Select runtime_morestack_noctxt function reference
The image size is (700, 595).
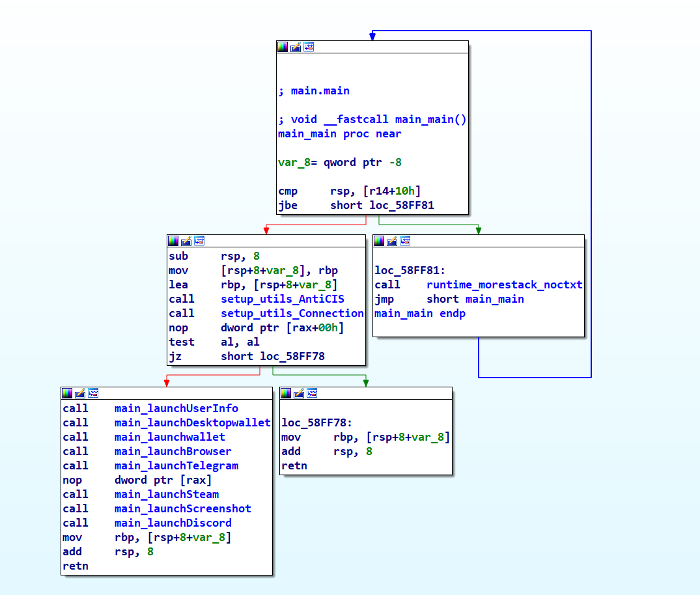(504, 284)
